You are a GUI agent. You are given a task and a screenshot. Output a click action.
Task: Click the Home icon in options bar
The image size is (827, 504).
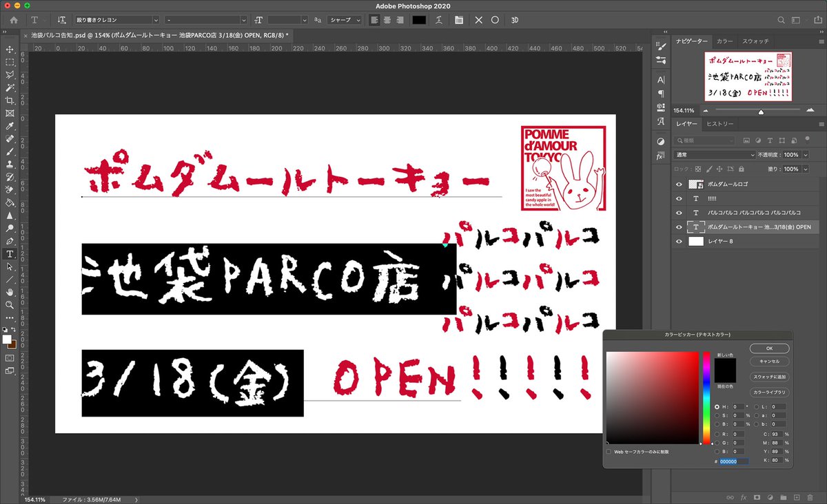coord(13,20)
